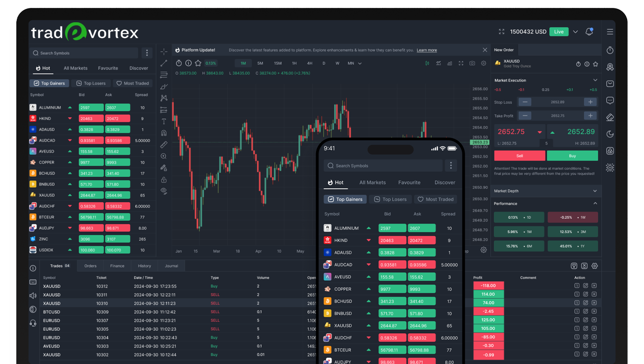Viewport: 644px width, 364px height.
Task: Dismiss the Platform Update banner
Action: click(485, 50)
